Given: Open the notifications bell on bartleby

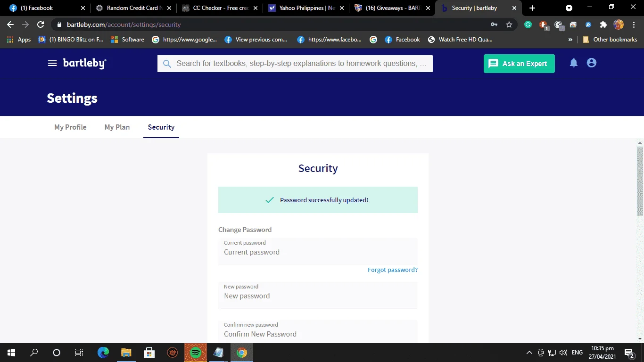Looking at the screenshot, I should (574, 63).
